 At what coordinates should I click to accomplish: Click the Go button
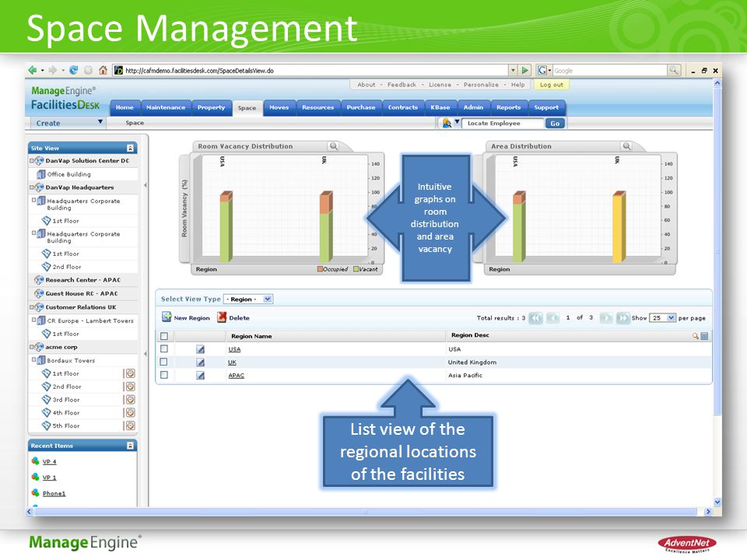click(x=555, y=124)
